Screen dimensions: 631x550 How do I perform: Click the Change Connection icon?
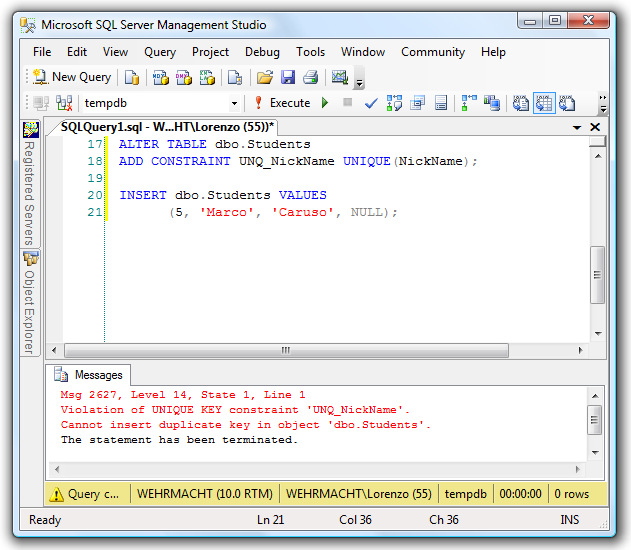(64, 103)
